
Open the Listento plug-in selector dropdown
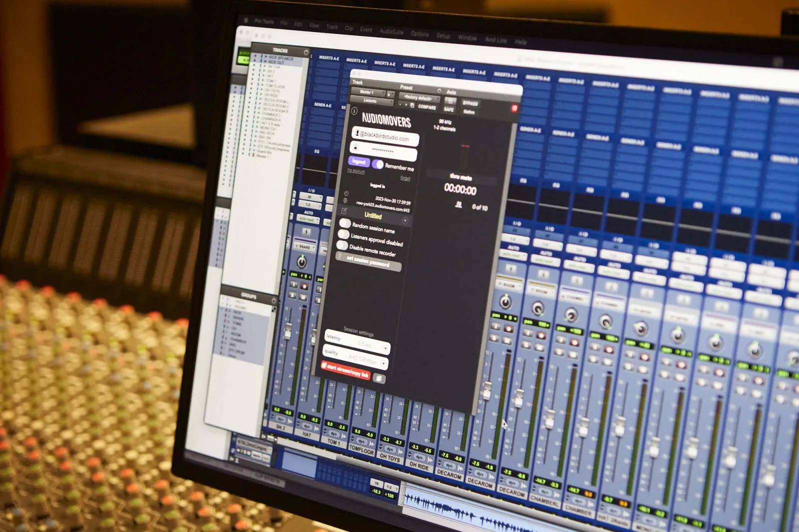click(372, 100)
